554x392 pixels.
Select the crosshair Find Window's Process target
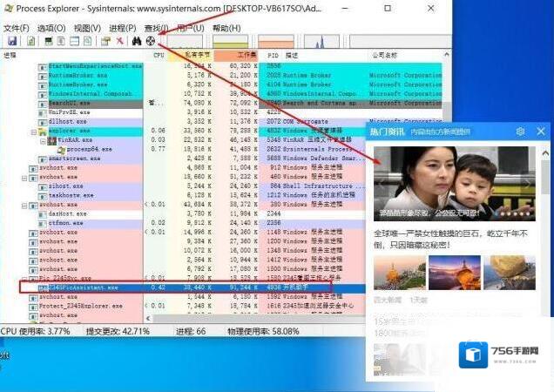151,41
